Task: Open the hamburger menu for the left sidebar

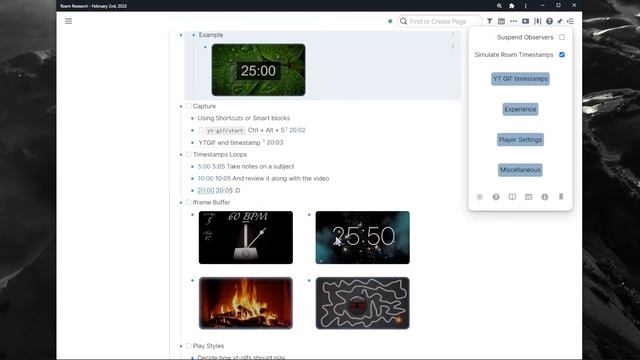Action: [x=69, y=21]
